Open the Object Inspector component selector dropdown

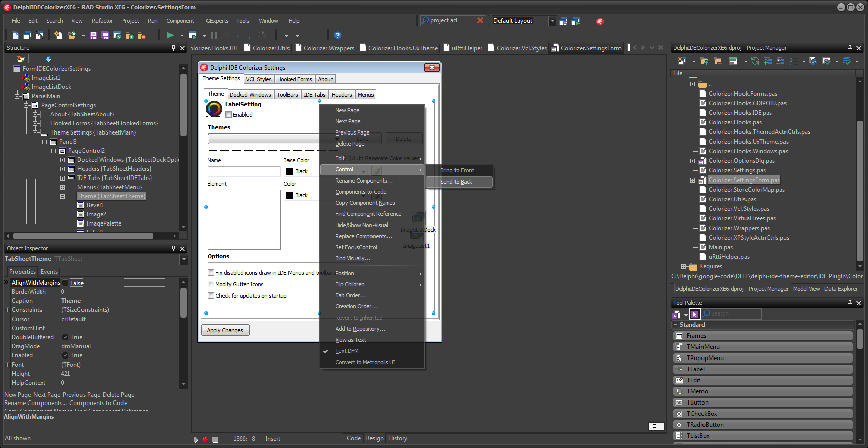point(184,259)
